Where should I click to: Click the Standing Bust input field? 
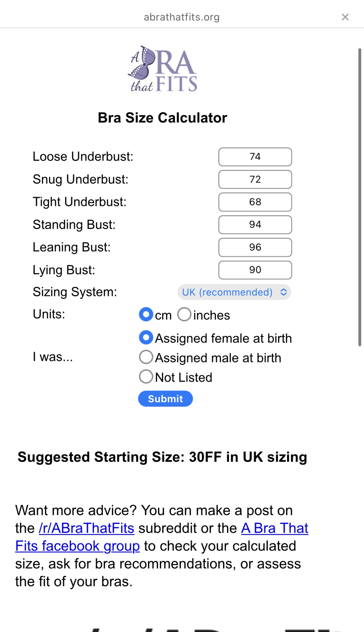[255, 225]
